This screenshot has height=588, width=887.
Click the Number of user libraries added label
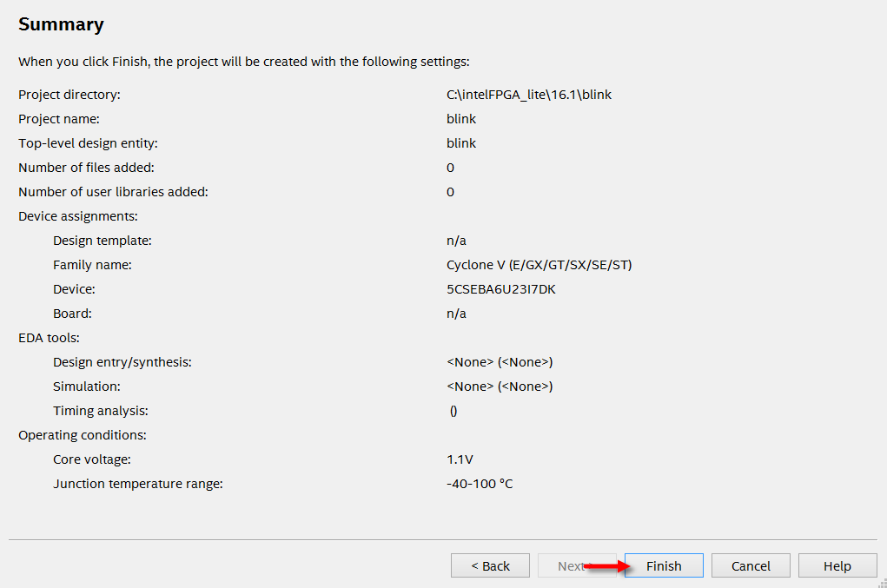tap(113, 191)
